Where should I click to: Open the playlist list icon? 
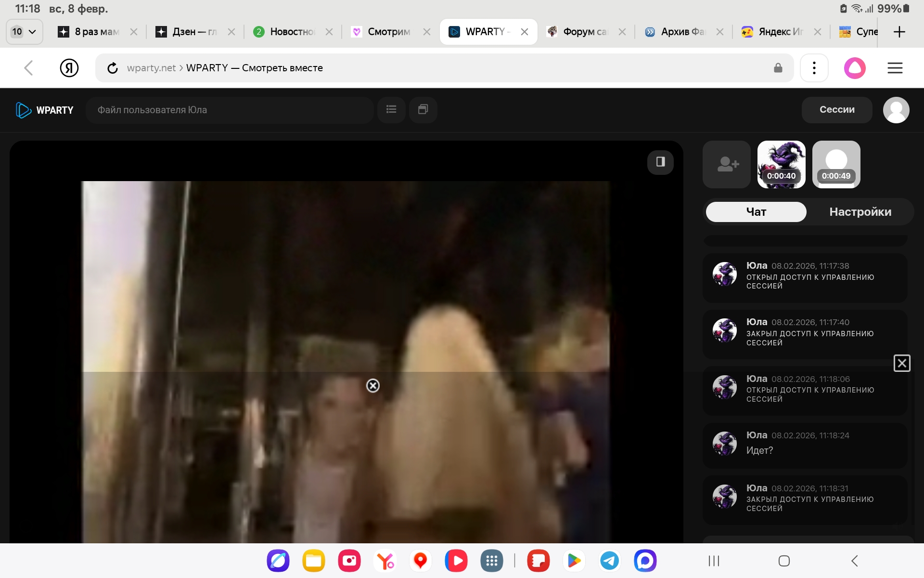(391, 110)
